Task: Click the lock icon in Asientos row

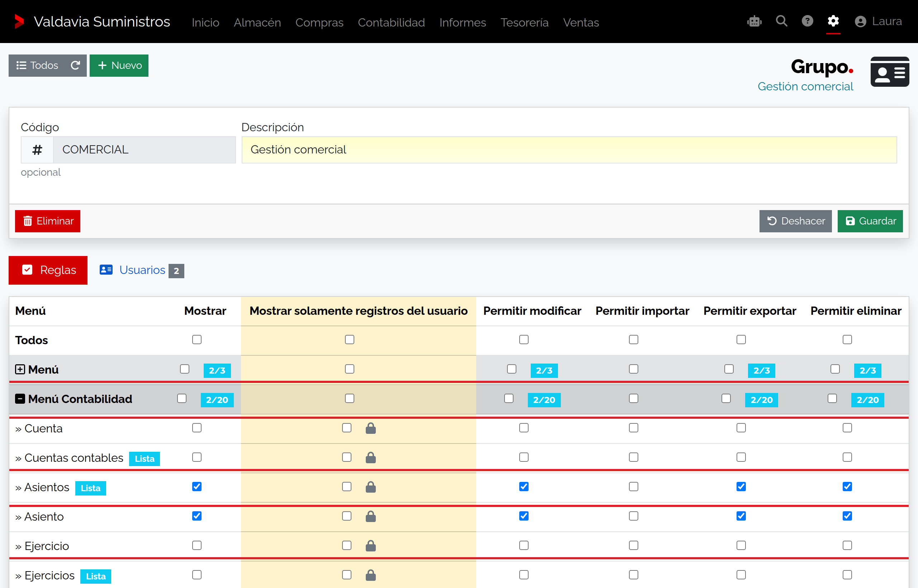Action: pos(370,487)
